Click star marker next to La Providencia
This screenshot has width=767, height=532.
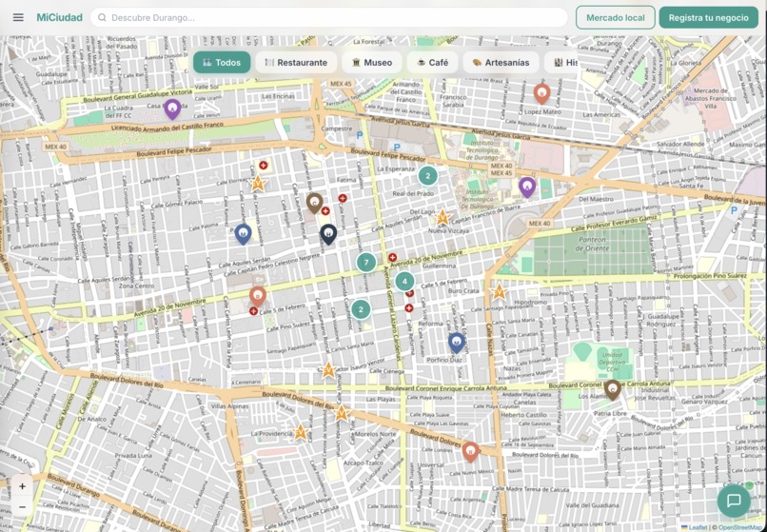pyautogui.click(x=301, y=432)
